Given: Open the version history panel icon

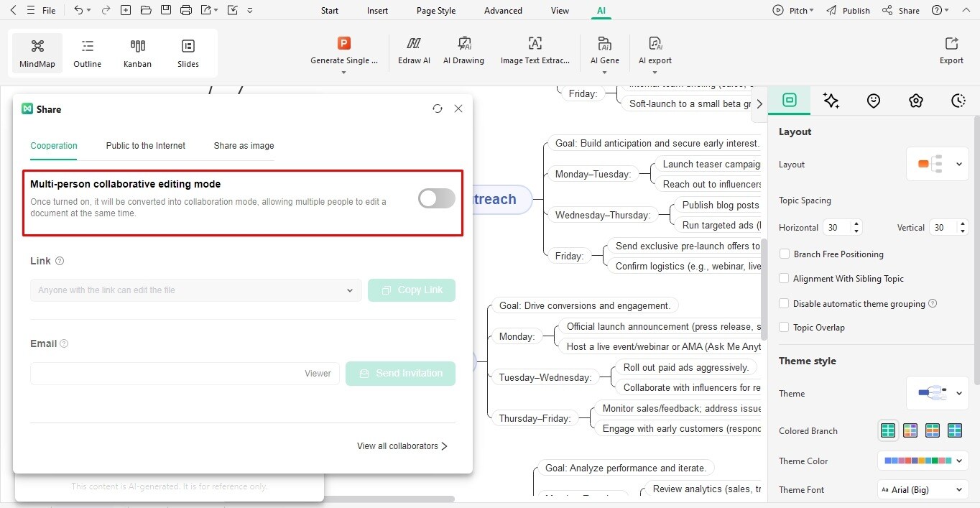Looking at the screenshot, I should pos(958,101).
